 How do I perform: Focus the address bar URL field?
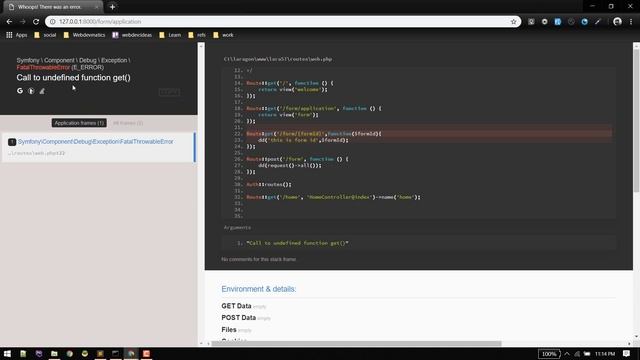click(x=282, y=22)
